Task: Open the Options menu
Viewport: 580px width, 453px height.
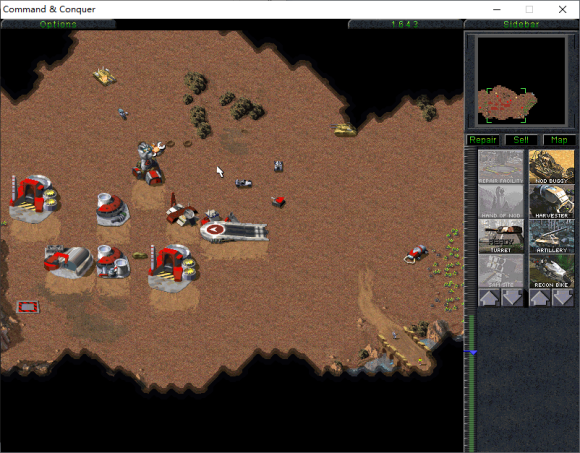Action: 58,24
